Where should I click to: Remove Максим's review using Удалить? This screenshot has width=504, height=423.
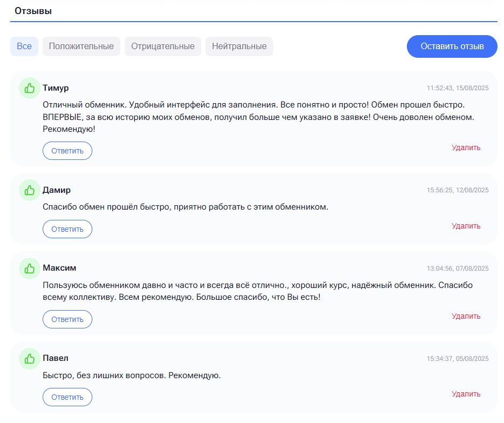tap(466, 316)
